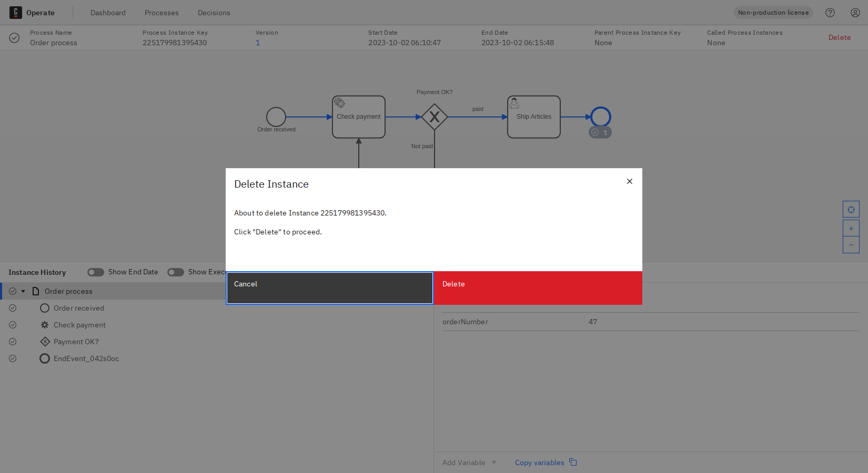Image resolution: width=868 pixels, height=473 pixels.
Task: Collapse the Order process history tree
Action: [23, 291]
